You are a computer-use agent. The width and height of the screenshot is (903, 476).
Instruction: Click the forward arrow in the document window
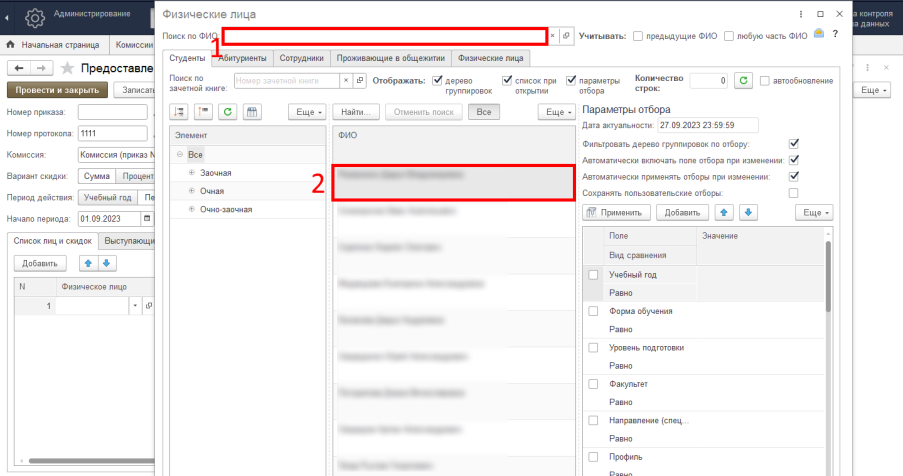click(41, 68)
